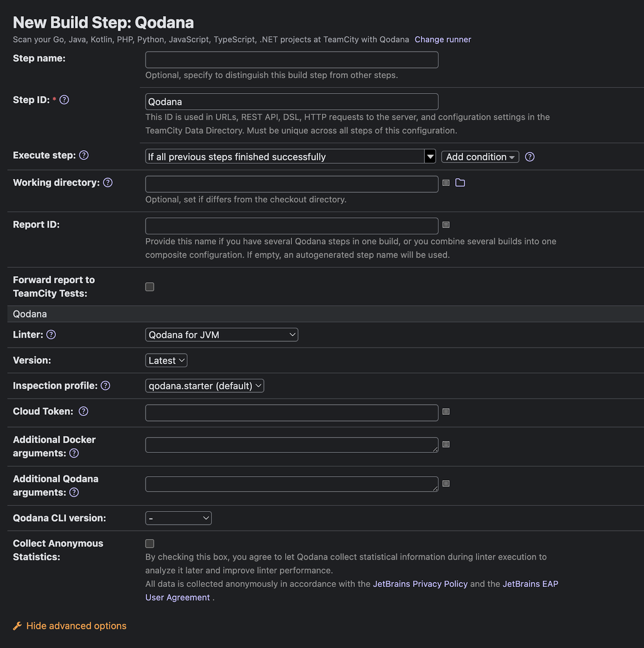Click help icon beside Add condition

[x=529, y=157]
